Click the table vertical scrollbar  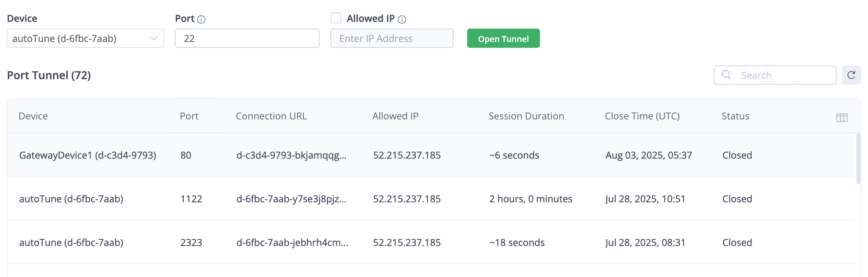858,158
